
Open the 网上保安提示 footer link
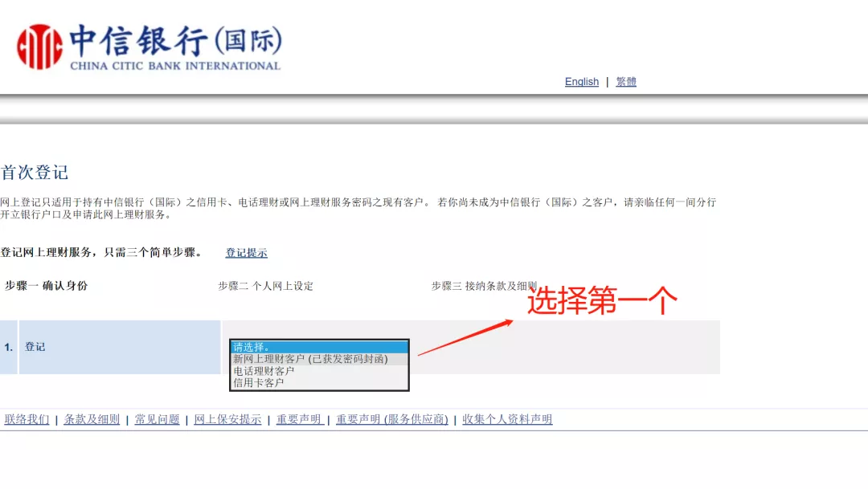[x=227, y=419]
